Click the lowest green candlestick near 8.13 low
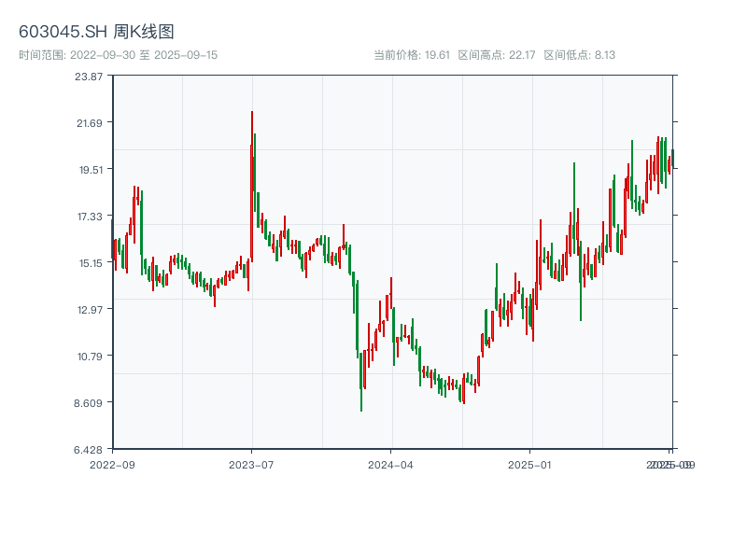Screen dimensions: 747x560 coord(361,382)
